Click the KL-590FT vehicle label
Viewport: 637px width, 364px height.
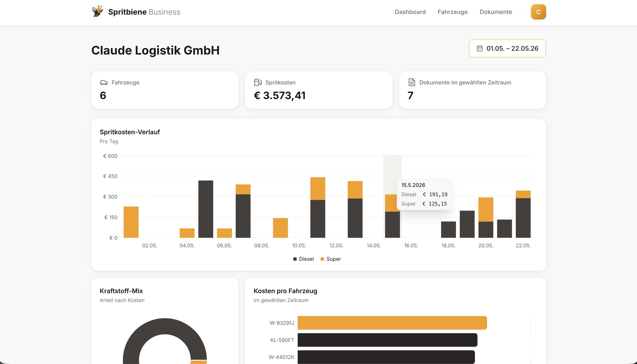point(282,340)
